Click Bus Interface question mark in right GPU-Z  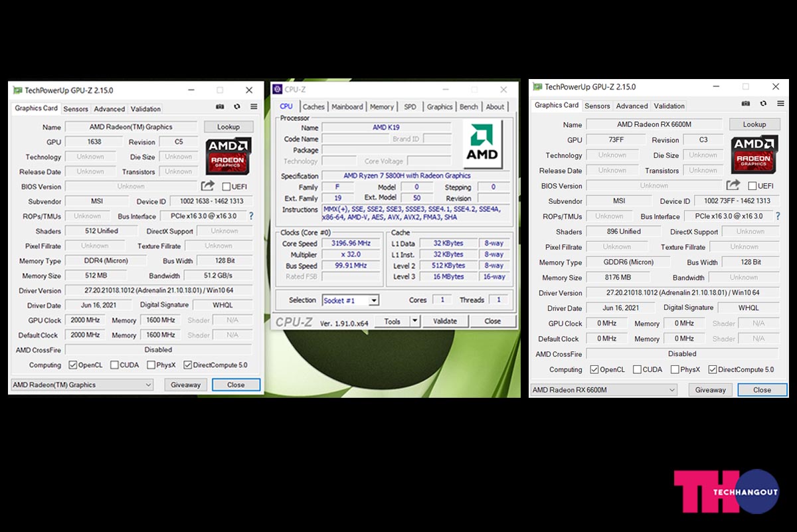(778, 216)
